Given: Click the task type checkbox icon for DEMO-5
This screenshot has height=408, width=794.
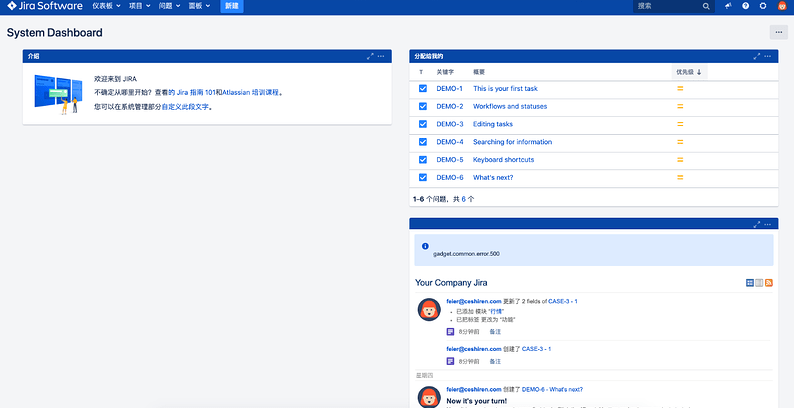Looking at the screenshot, I should click(423, 160).
